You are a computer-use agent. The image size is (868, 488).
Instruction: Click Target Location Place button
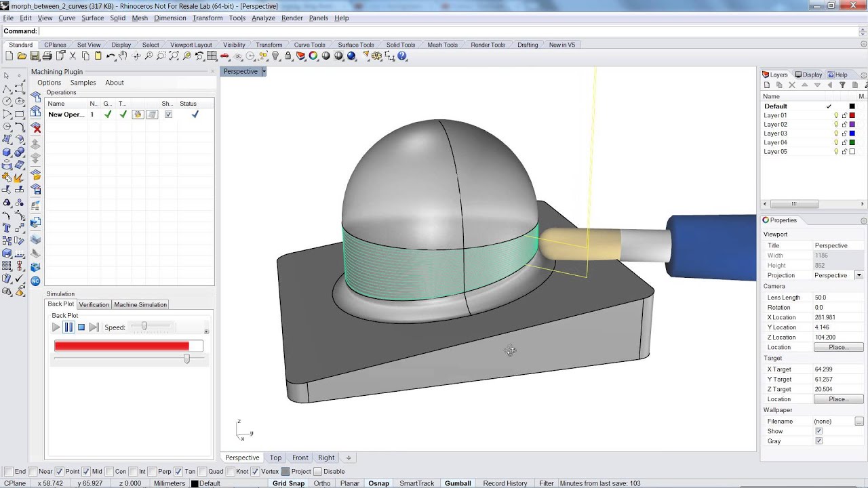coord(838,399)
